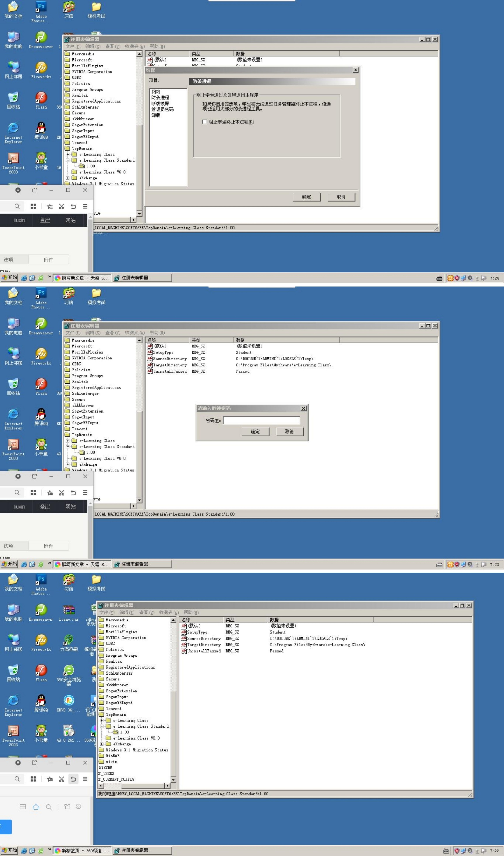Viewport: 504px width, 856px height.
Task: Click the grid table icon beside home icon
Action: tap(23, 807)
